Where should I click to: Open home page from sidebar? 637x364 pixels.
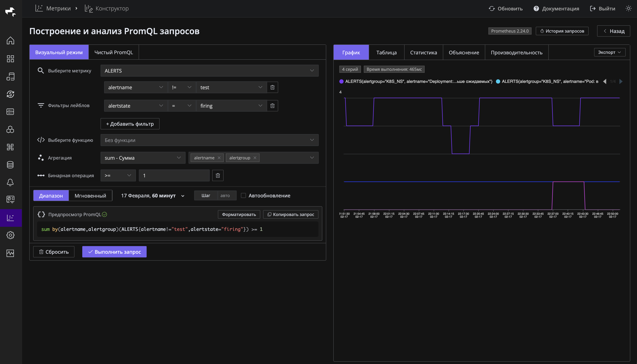[x=10, y=41]
